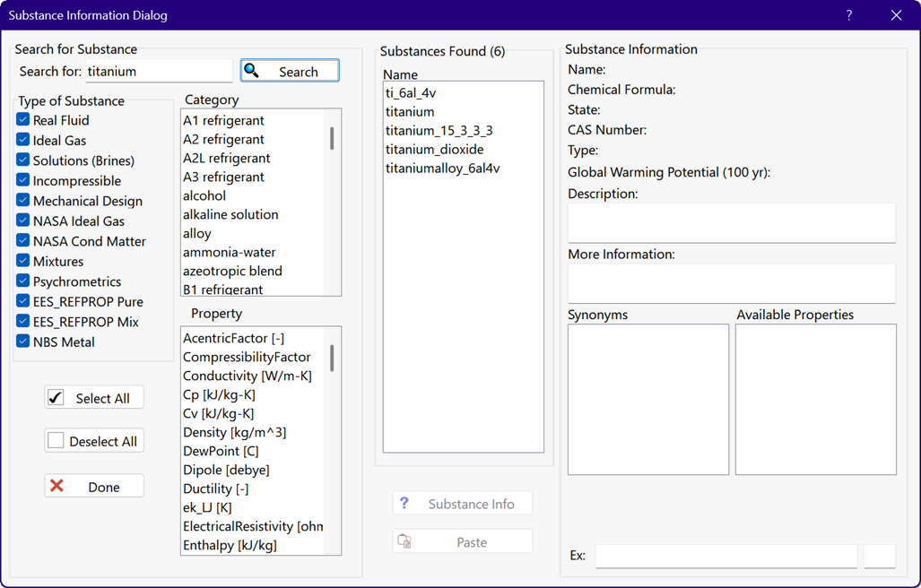Pick Conductivity [W/m-K] from Property list
Image resolution: width=921 pixels, height=588 pixels.
247,376
